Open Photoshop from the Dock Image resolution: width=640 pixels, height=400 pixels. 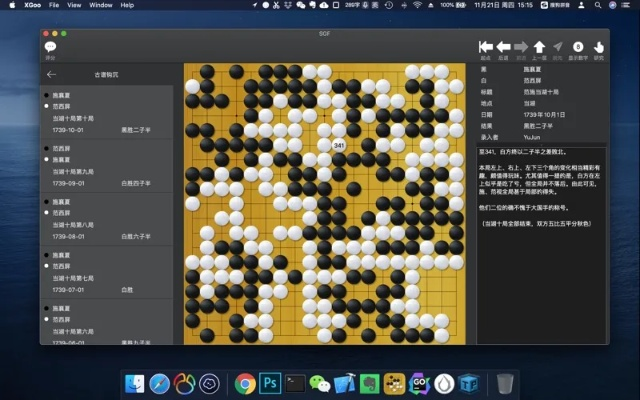(x=270, y=383)
